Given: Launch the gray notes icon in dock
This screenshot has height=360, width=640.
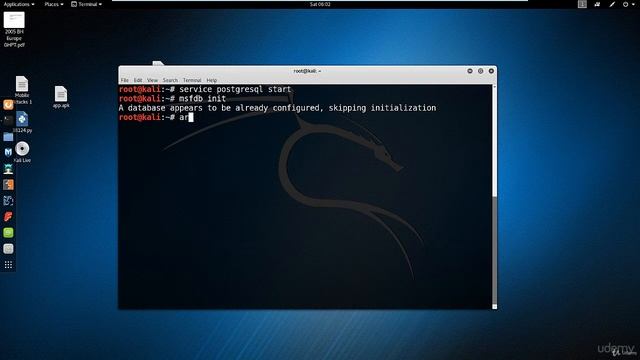Looking at the screenshot, I should click(x=8, y=249).
